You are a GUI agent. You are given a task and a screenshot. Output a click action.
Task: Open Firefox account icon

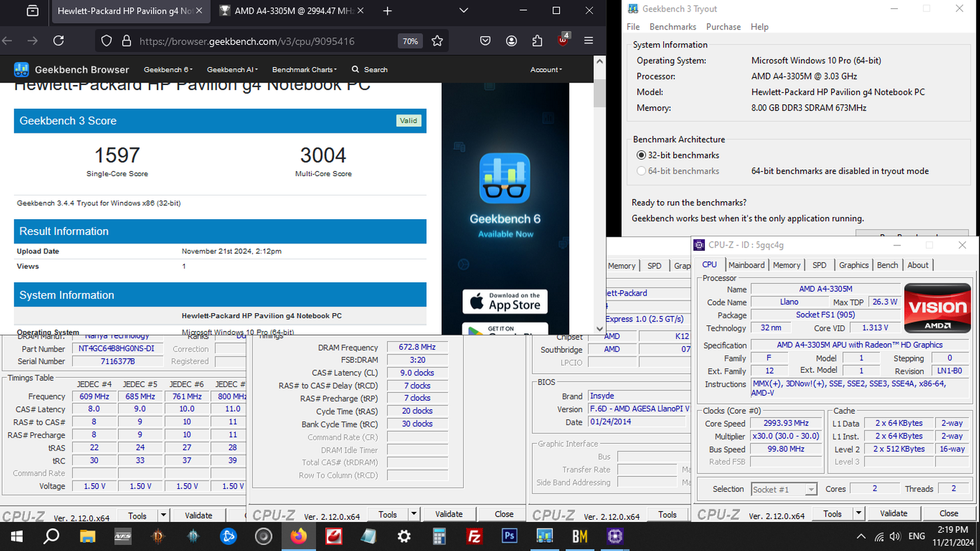click(511, 41)
